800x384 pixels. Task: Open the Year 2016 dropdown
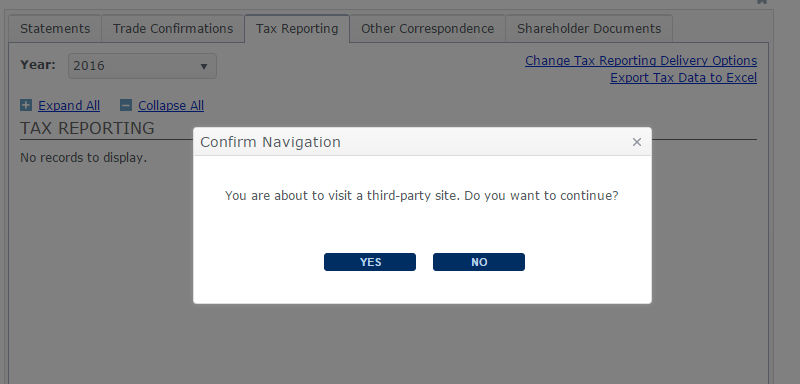142,66
